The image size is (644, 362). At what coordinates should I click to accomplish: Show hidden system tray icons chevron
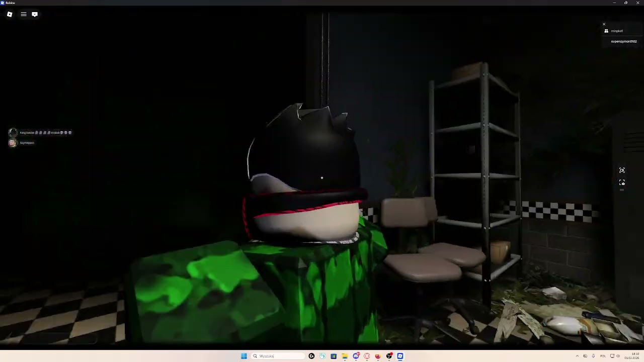pos(577,356)
